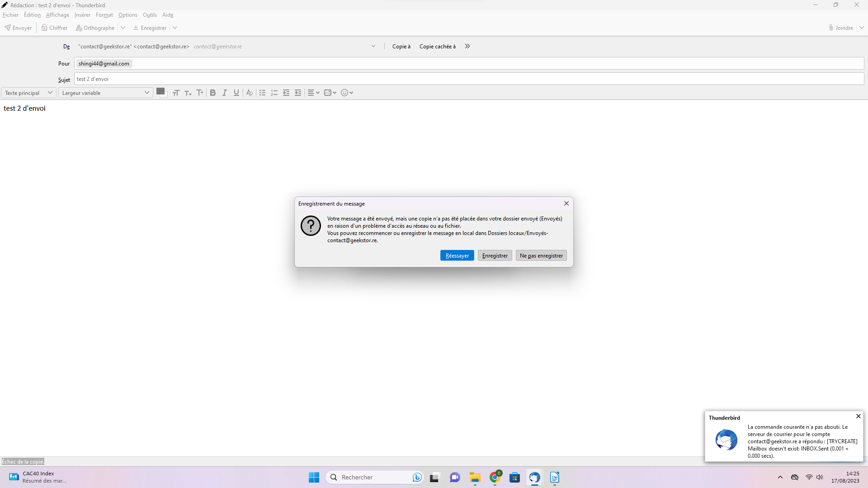868x488 pixels.
Task: Click the indent text icon
Action: coord(298,93)
